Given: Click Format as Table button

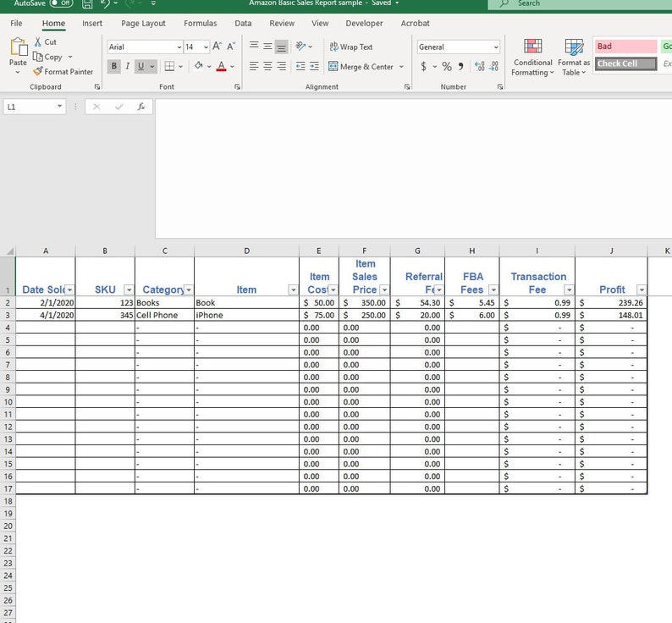Looking at the screenshot, I should pyautogui.click(x=574, y=58).
